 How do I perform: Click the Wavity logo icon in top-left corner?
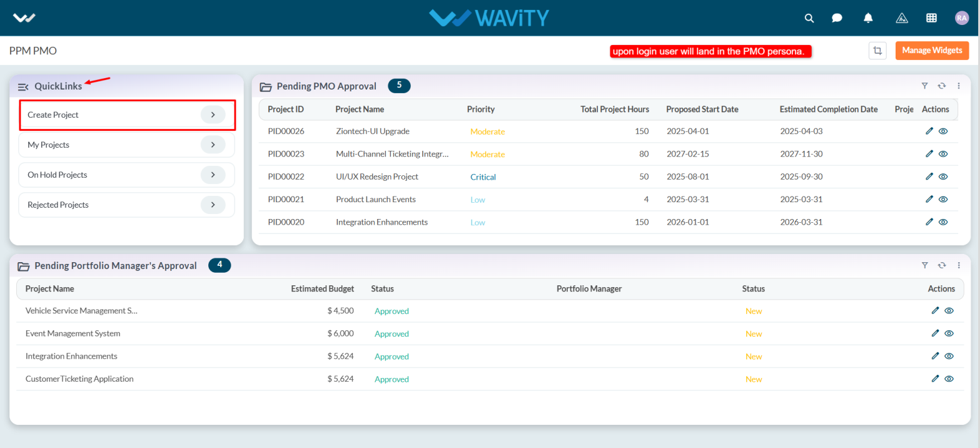coord(24,18)
